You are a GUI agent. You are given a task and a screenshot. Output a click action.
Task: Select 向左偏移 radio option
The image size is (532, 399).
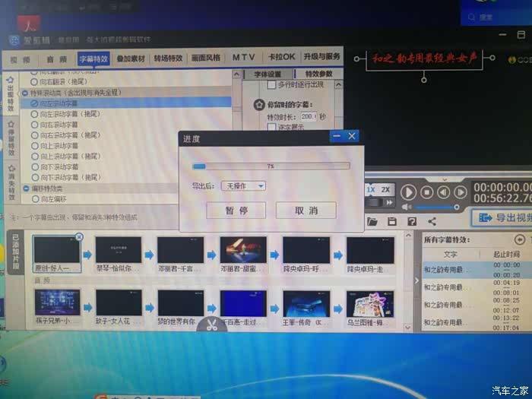pyautogui.click(x=35, y=199)
